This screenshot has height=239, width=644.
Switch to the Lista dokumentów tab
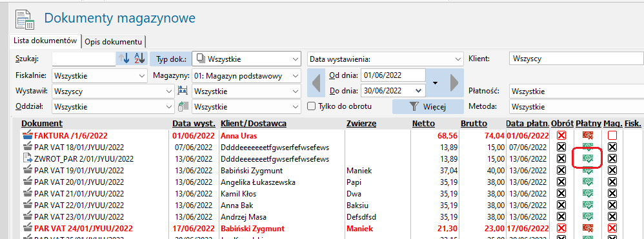pyautogui.click(x=45, y=41)
